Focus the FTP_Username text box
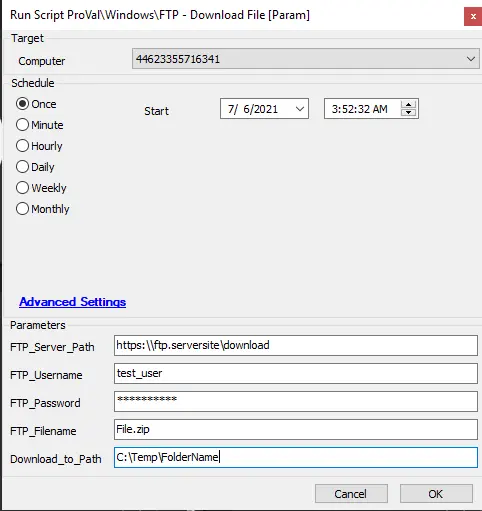 click(296, 374)
